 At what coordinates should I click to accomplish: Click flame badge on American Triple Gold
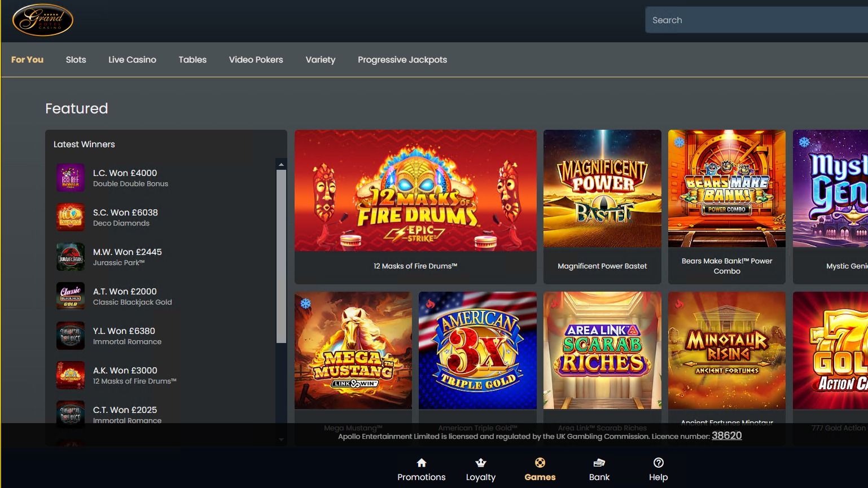pyautogui.click(x=430, y=304)
